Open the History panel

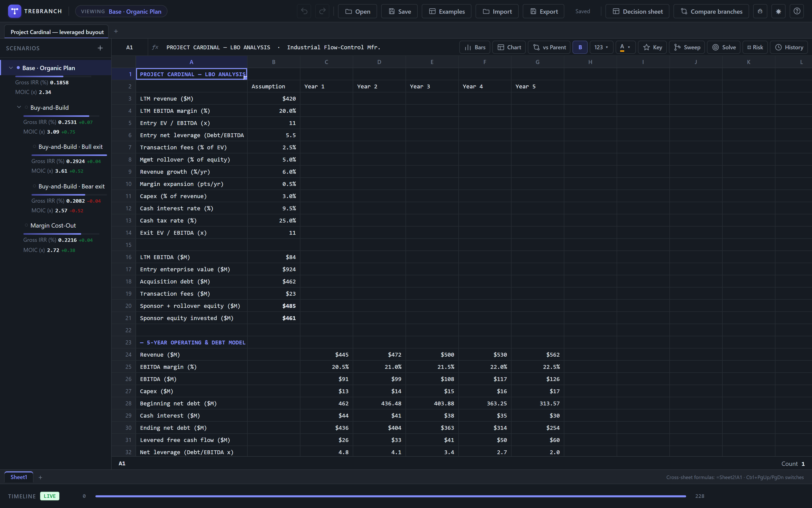point(789,47)
